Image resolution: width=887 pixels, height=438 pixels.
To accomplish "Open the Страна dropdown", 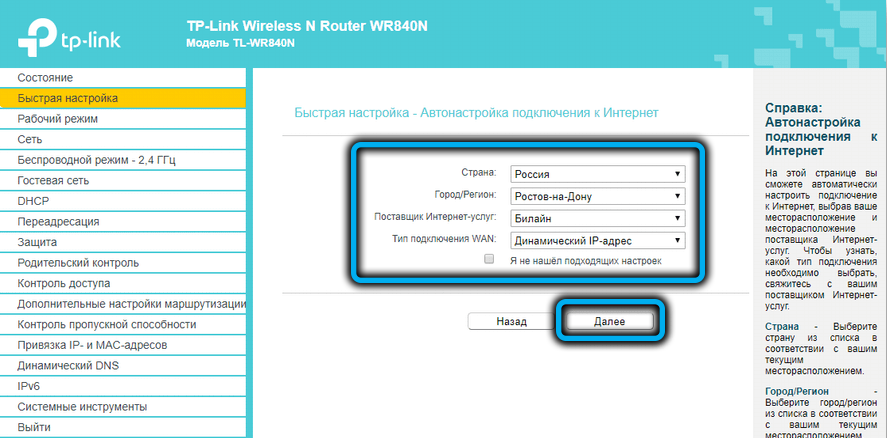I will (596, 173).
